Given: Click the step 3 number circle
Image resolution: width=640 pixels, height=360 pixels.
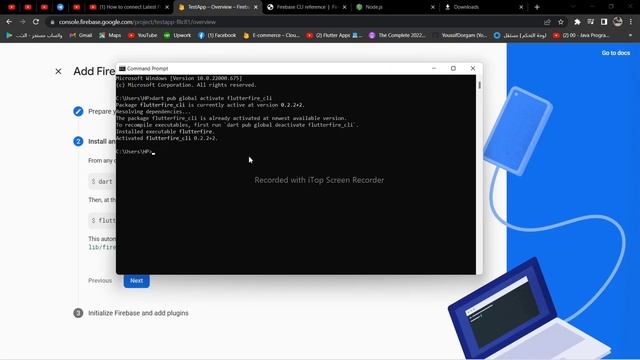Looking at the screenshot, I should tap(78, 313).
